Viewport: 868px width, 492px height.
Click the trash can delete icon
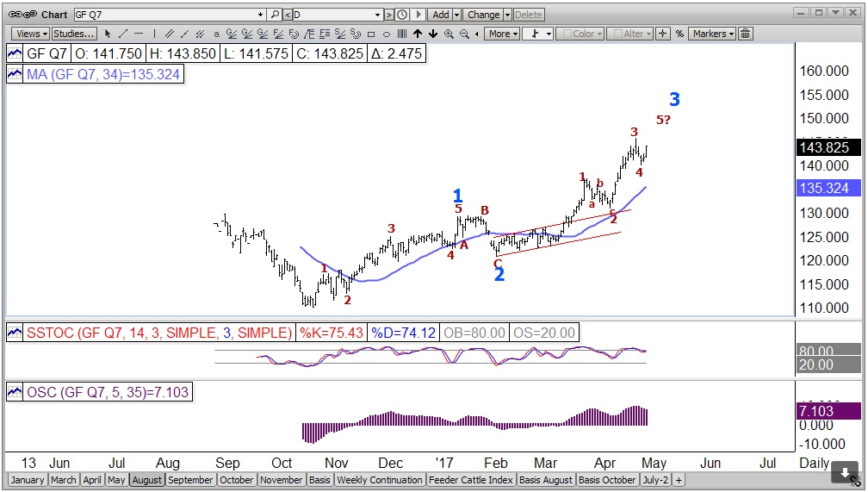coord(745,34)
